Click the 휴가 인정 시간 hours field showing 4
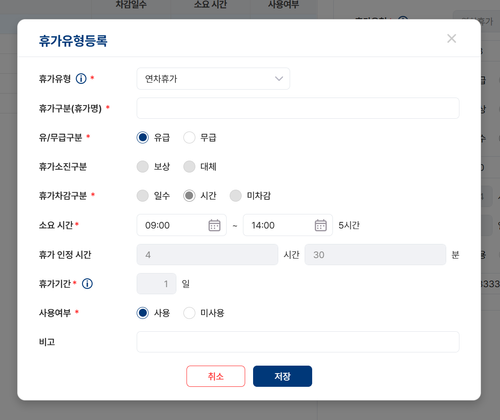Image resolution: width=500 pixels, height=420 pixels. click(207, 255)
